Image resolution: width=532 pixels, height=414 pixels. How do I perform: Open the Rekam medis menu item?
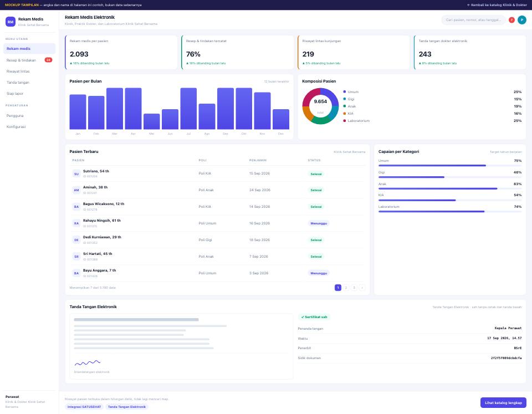coord(29,49)
